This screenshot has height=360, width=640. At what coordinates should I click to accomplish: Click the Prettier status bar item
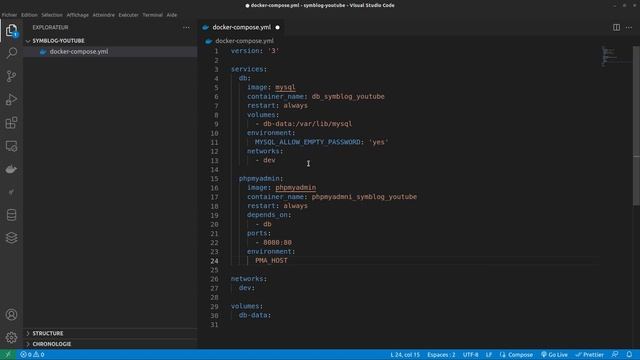(589, 355)
